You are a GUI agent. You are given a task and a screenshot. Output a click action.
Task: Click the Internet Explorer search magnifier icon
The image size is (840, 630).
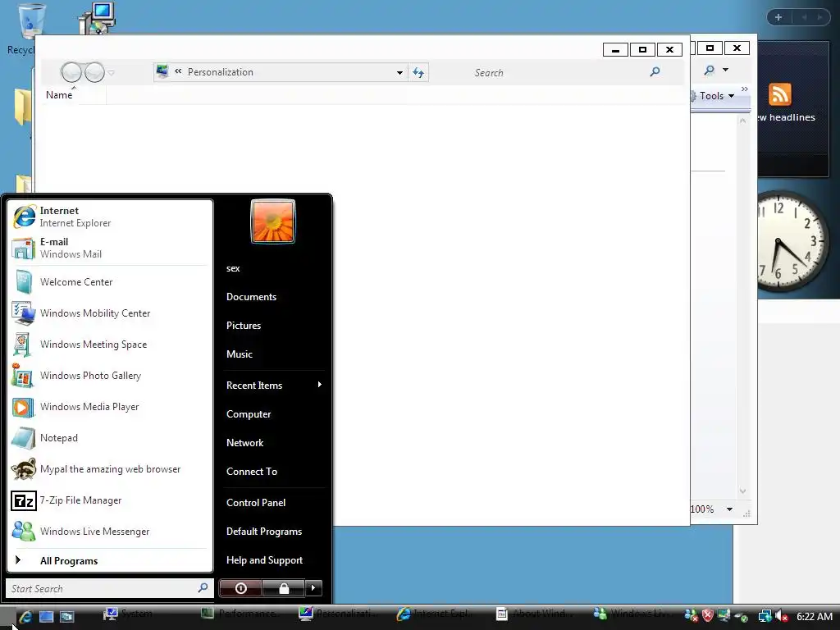710,70
